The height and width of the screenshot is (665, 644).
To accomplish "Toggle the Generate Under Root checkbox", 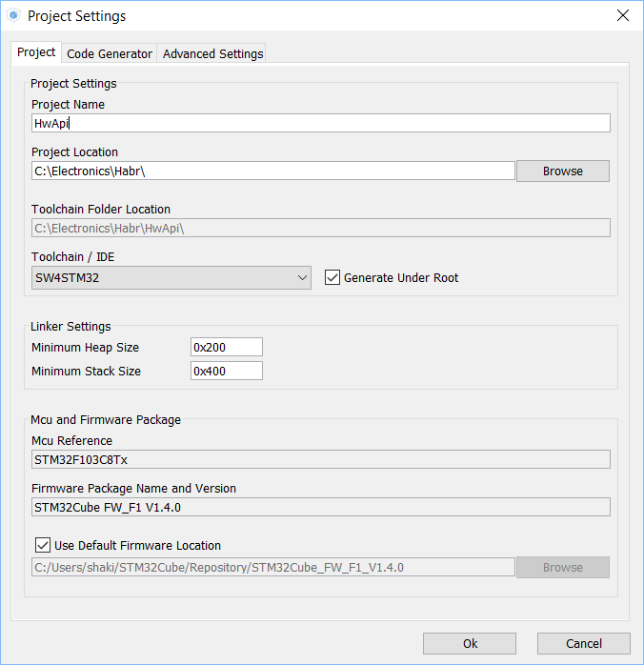I will [332, 278].
